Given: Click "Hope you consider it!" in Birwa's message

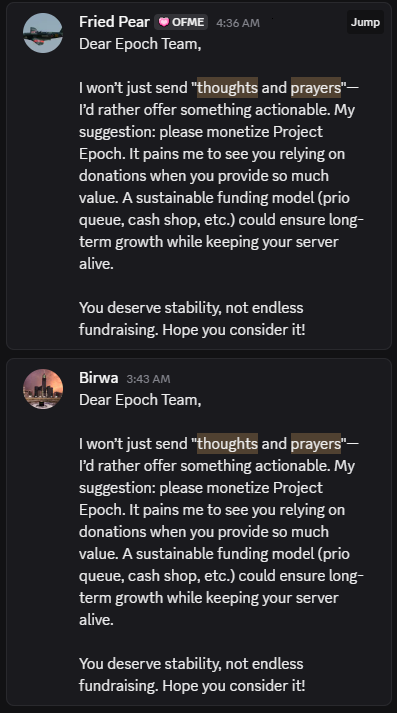Looking at the screenshot, I should click(x=234, y=686).
